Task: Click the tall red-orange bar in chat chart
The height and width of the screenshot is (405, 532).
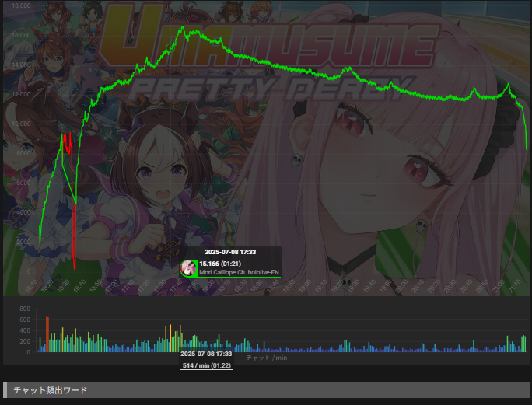Action: pyautogui.click(x=47, y=334)
